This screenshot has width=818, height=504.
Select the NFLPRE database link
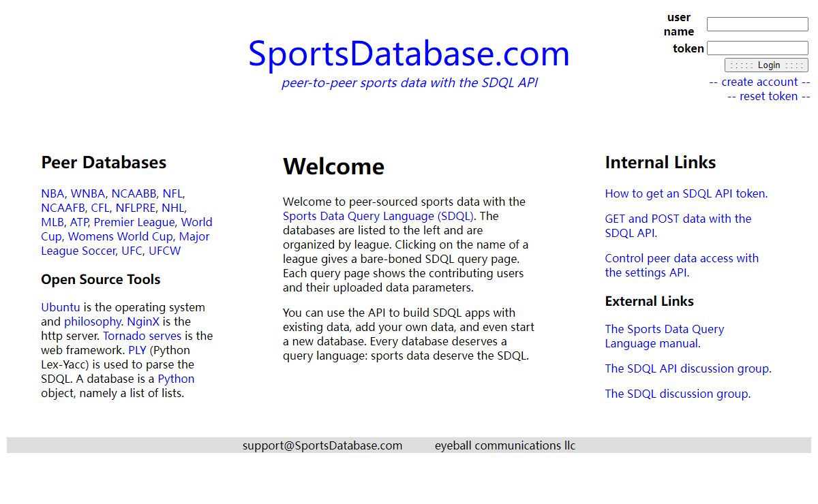point(136,208)
